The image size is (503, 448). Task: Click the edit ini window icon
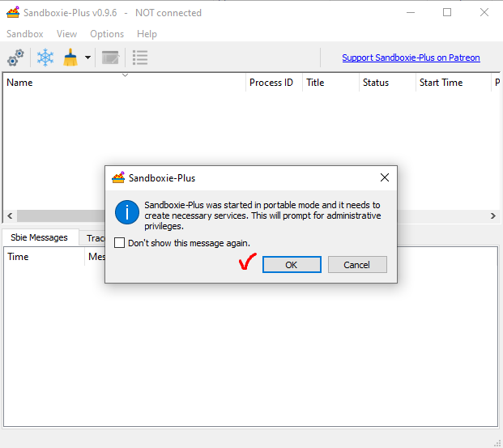tap(110, 58)
